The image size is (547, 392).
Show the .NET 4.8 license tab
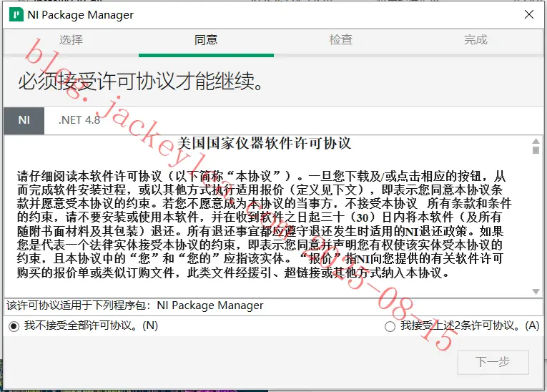click(x=79, y=120)
